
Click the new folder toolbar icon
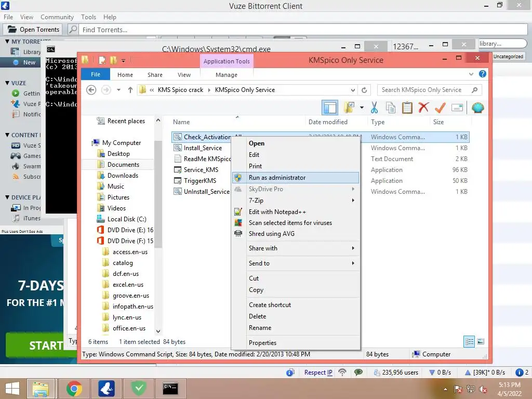click(349, 108)
